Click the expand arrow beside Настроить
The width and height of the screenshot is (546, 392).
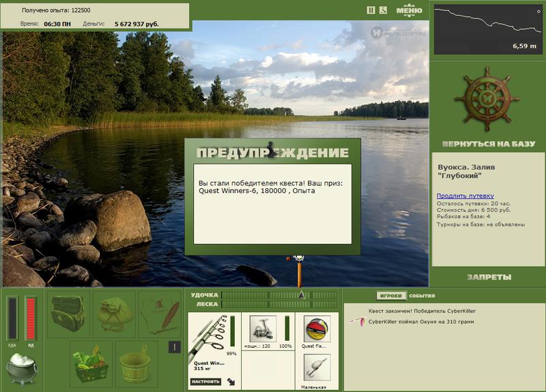[x=231, y=382]
